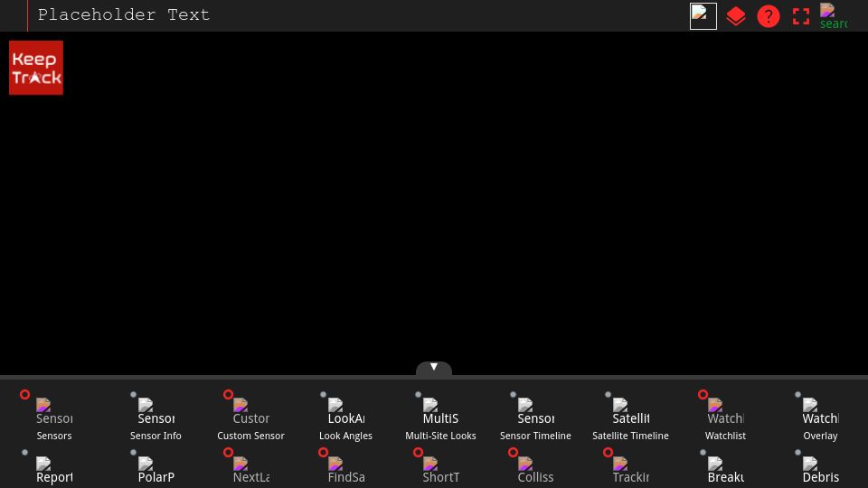
Task: Open the red help question-mark icon
Action: (x=769, y=16)
